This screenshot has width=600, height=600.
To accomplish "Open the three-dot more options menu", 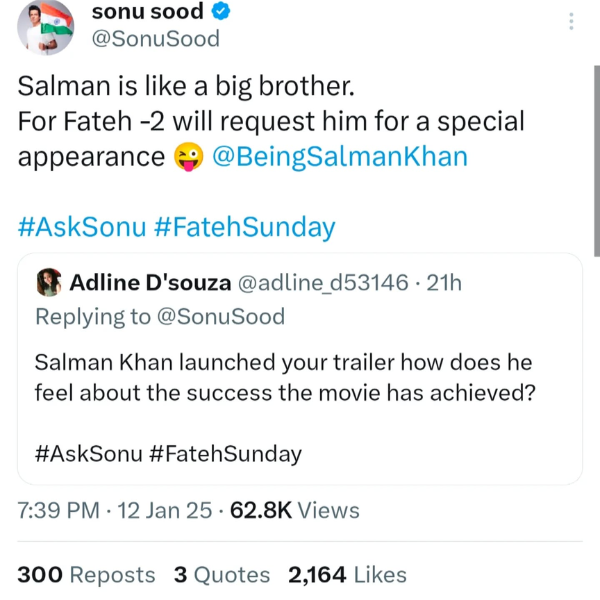I will [571, 21].
